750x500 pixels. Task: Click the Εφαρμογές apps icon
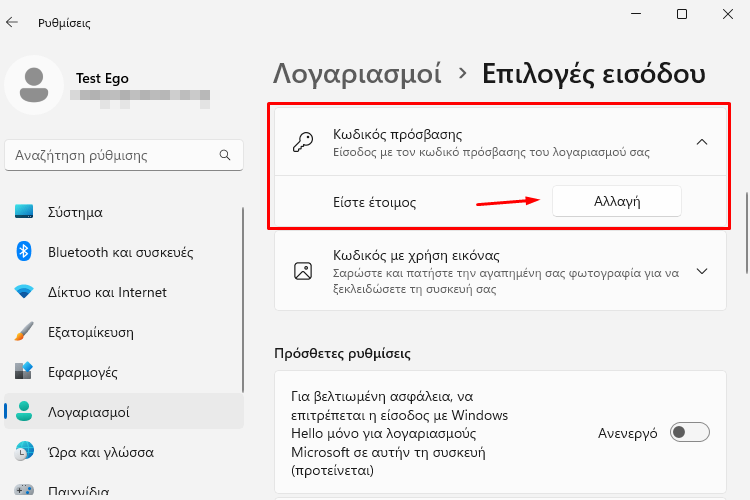(24, 371)
